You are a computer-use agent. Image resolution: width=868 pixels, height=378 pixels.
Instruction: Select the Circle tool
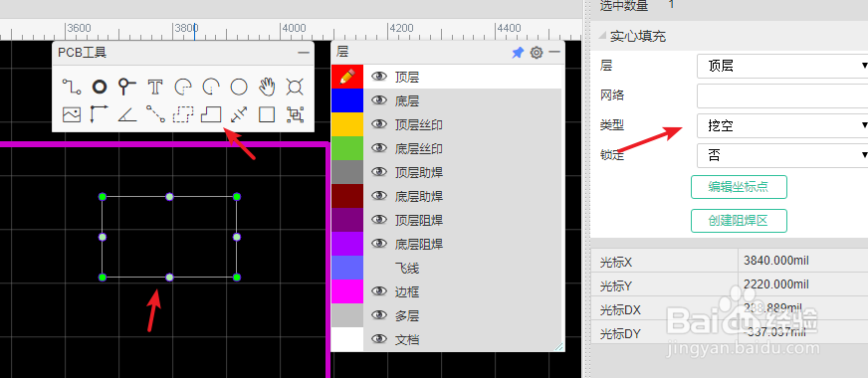pos(239,87)
